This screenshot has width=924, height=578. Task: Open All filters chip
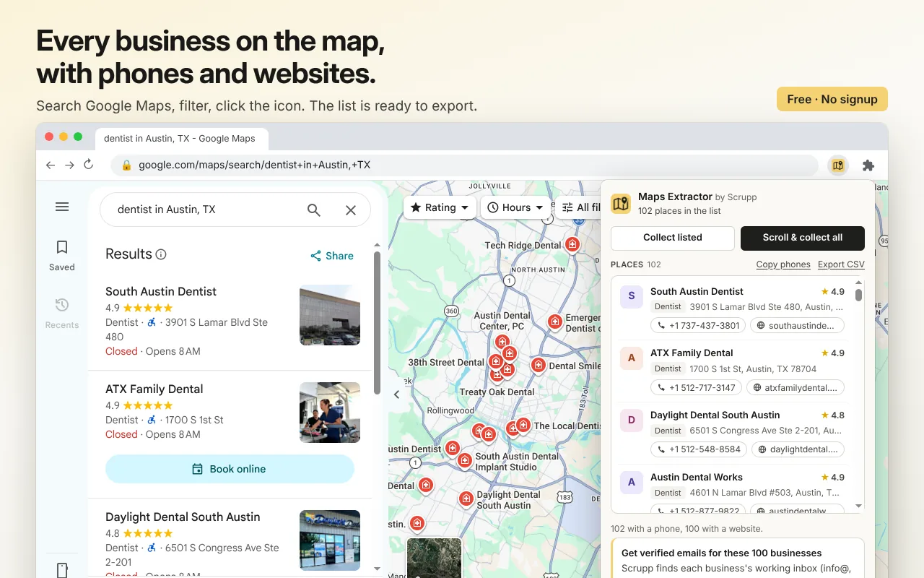tap(578, 207)
